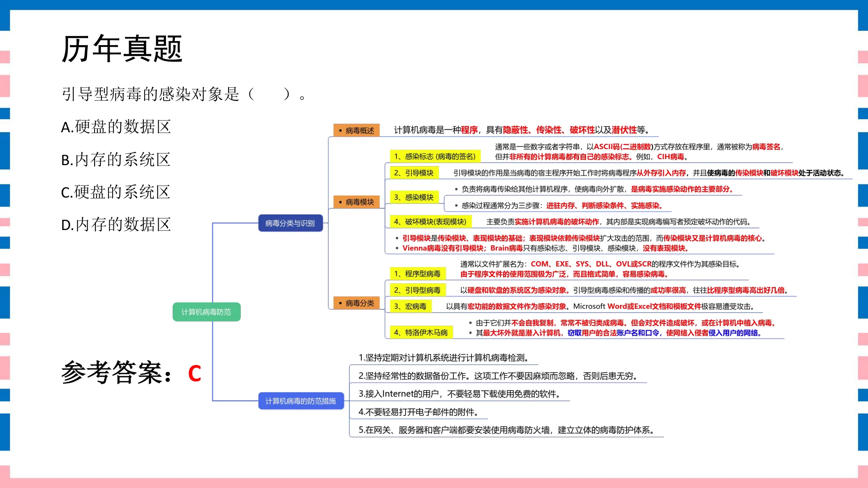Click the 计算机病毒是一种程序 overview sentence

(522, 130)
